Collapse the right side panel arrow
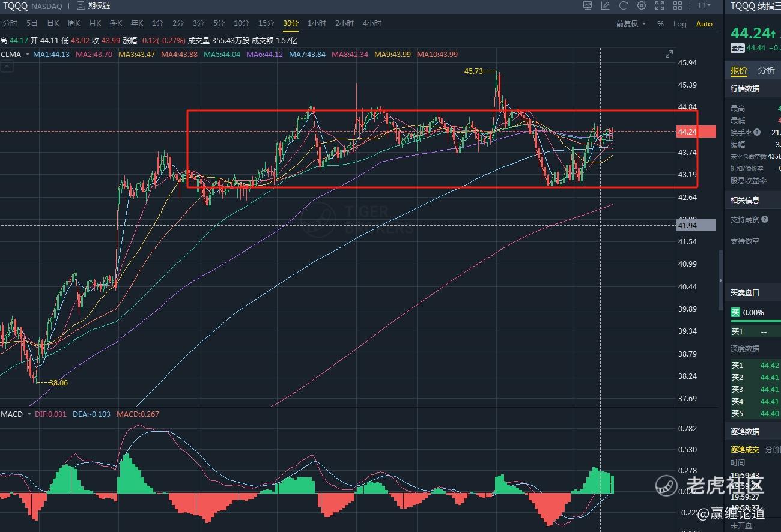Screen dimensions: 781x532 point(720,280)
